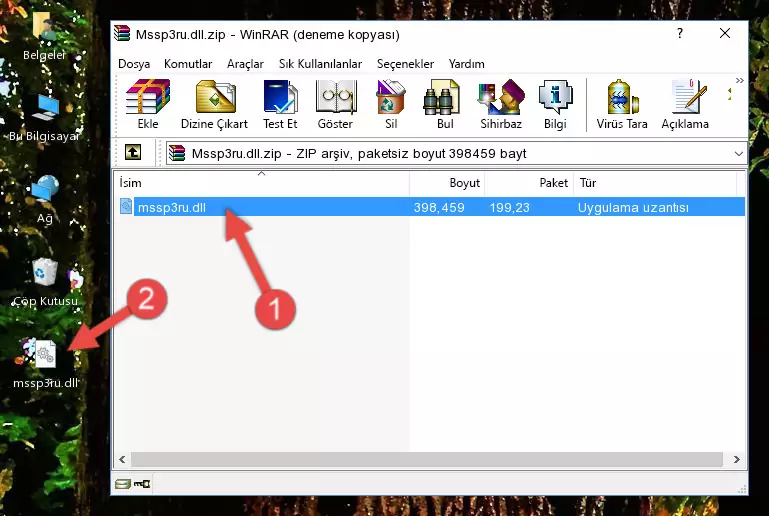Click the mssp3ru.dll file type icon in list
The image size is (769, 516).
point(126,206)
